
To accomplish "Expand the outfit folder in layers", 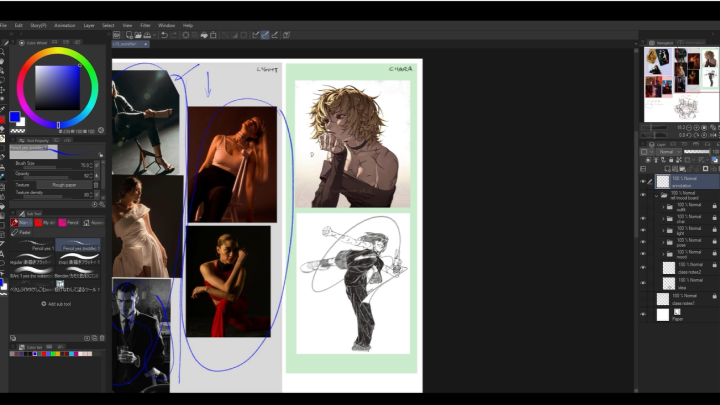I will [x=663, y=207].
